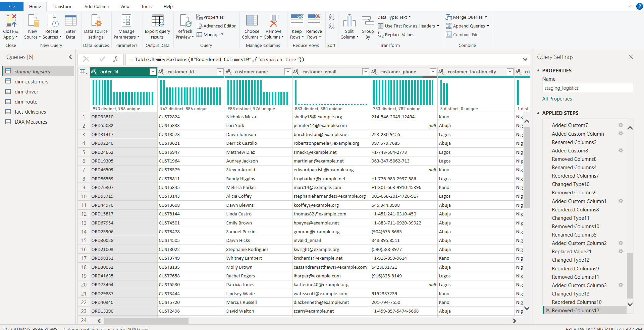
Task: Switch to Help tab
Action: tap(168, 6)
